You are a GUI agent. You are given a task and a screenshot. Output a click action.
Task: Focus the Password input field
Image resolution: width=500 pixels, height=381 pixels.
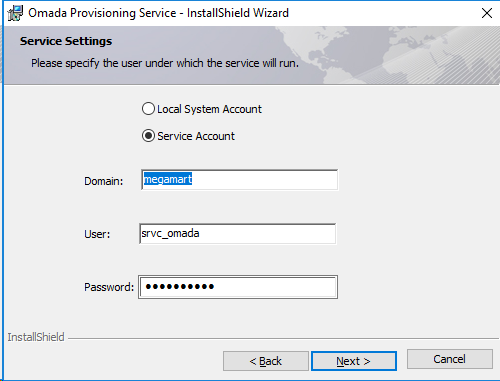click(238, 287)
